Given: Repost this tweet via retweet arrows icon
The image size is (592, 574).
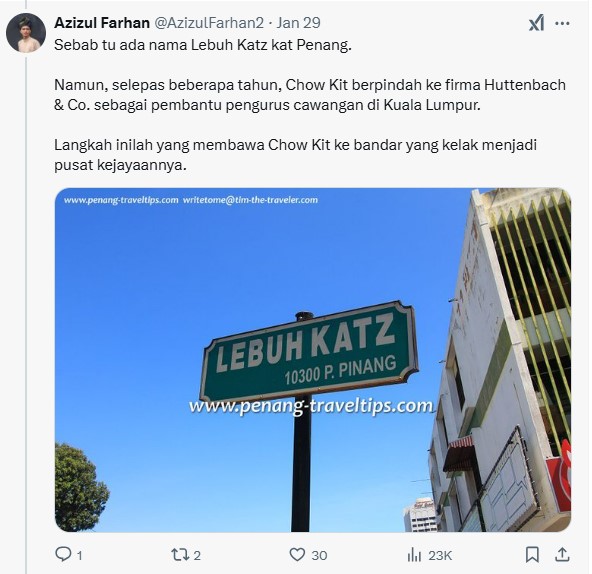Looking at the screenshot, I should point(179,555).
